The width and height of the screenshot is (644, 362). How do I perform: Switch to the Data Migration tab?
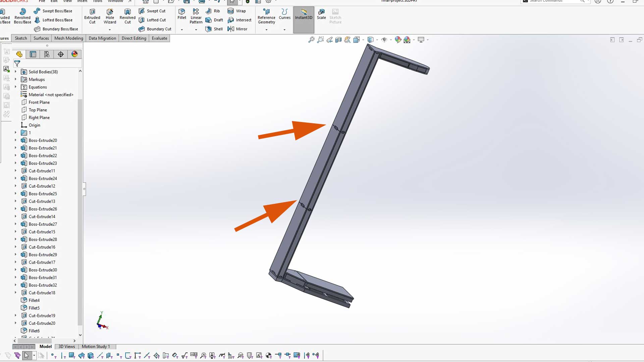click(102, 38)
